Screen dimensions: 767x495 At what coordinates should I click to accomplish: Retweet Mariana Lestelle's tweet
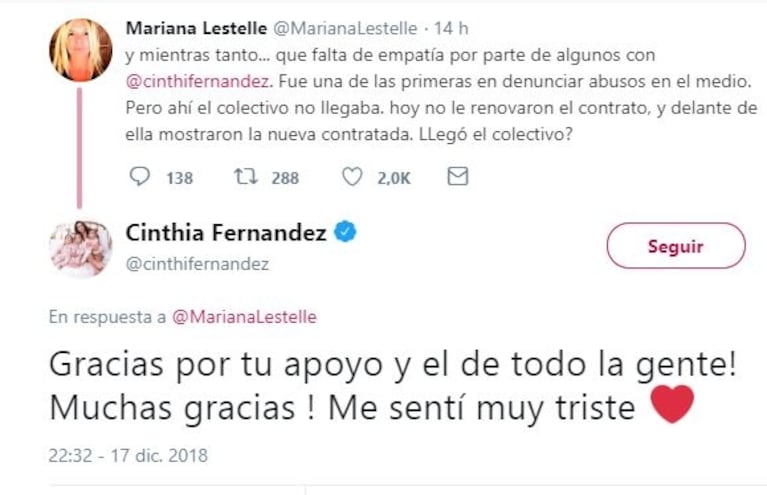pyautogui.click(x=244, y=177)
